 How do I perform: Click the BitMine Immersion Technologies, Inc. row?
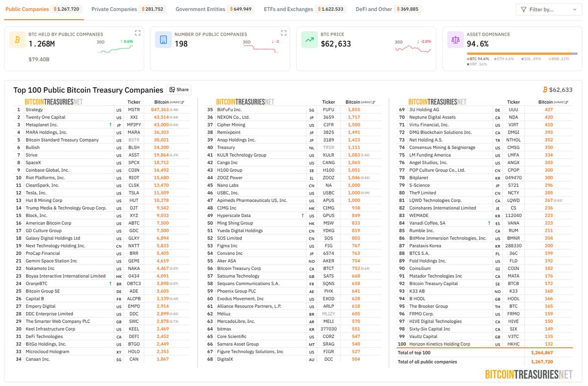click(x=485, y=238)
